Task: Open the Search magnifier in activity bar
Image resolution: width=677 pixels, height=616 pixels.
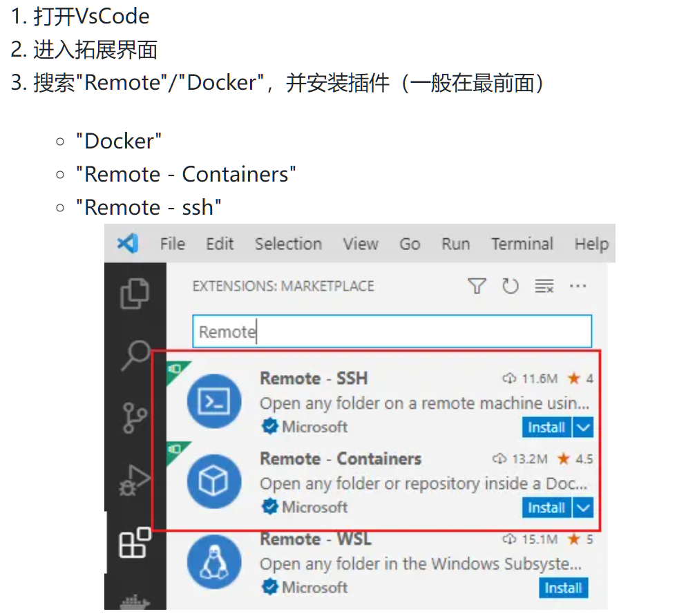Action: click(x=135, y=355)
